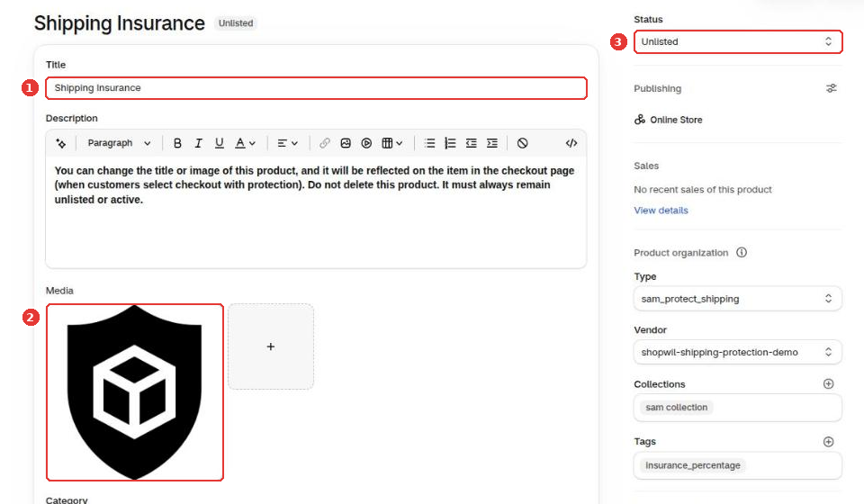Click the indent icon
864x504 pixels.
click(x=492, y=143)
